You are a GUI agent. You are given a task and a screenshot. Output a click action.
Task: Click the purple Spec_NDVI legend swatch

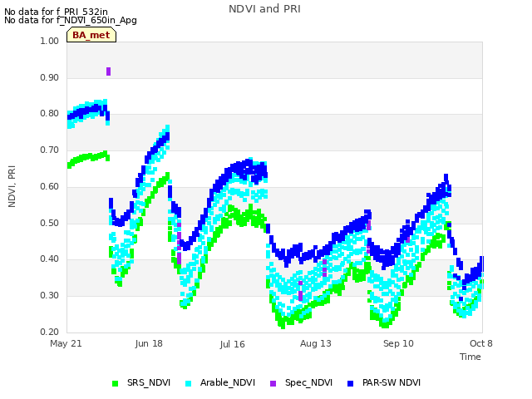click(x=273, y=383)
